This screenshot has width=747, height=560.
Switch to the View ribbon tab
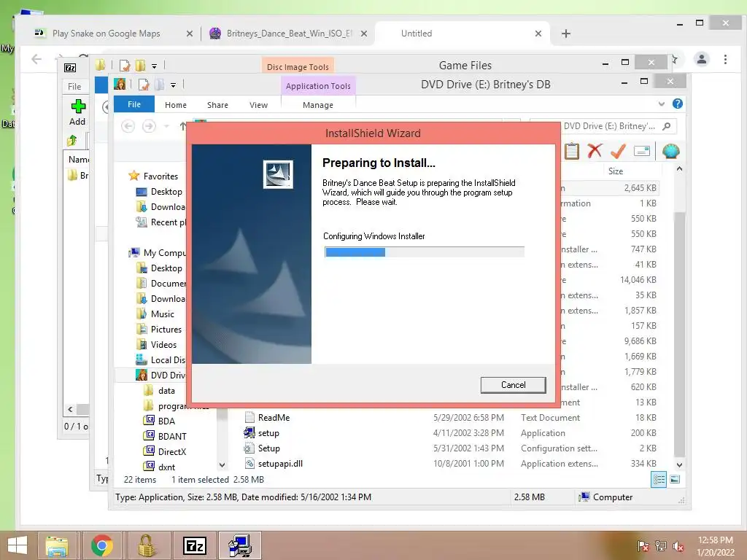258,105
